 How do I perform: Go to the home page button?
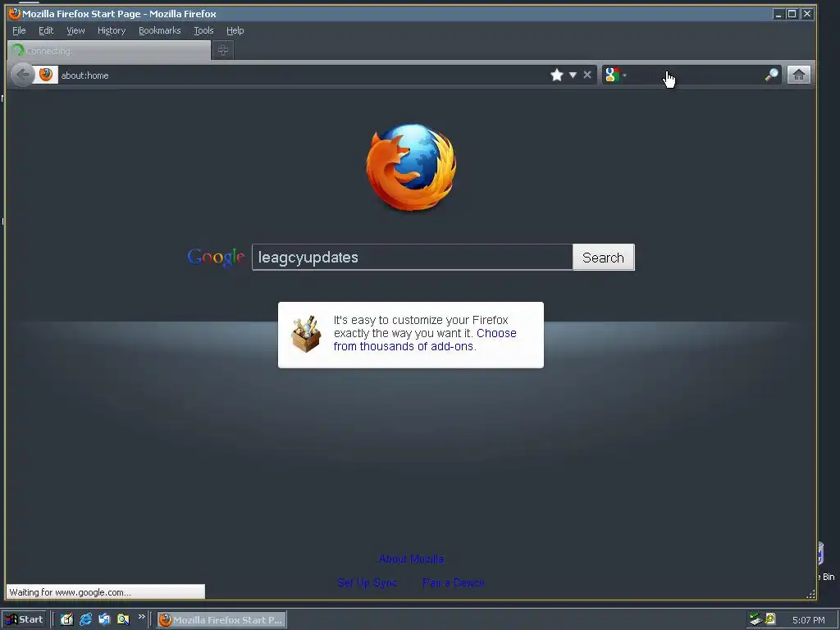[799, 75]
